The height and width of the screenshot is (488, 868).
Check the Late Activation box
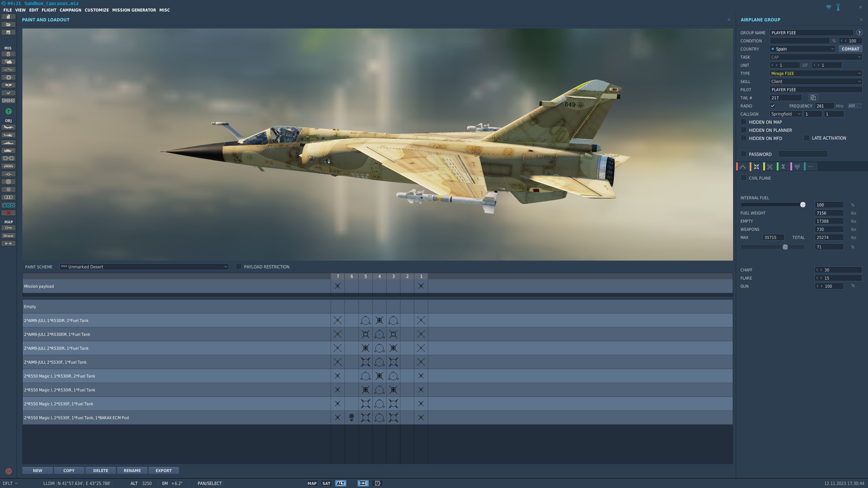[x=807, y=138]
